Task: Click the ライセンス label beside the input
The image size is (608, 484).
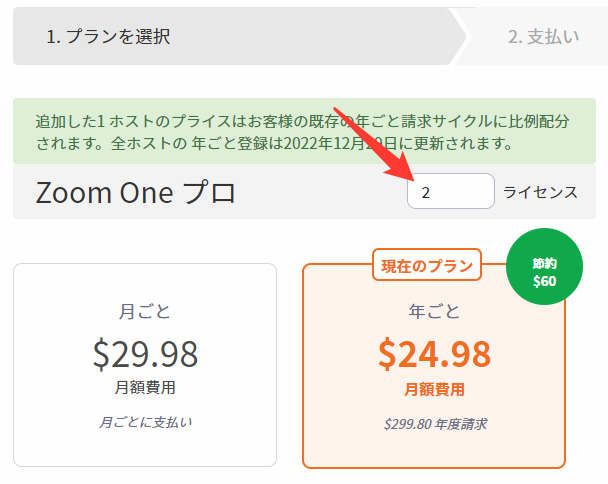Action: (x=540, y=192)
